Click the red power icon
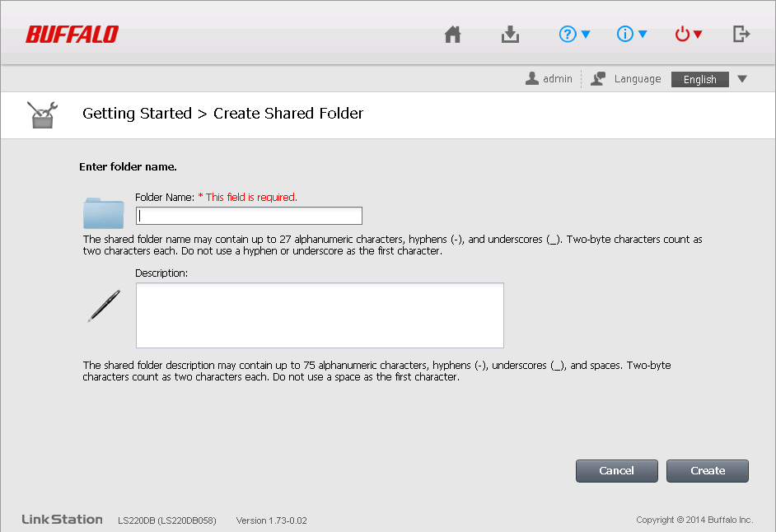Image resolution: width=776 pixels, height=532 pixels. coord(682,35)
